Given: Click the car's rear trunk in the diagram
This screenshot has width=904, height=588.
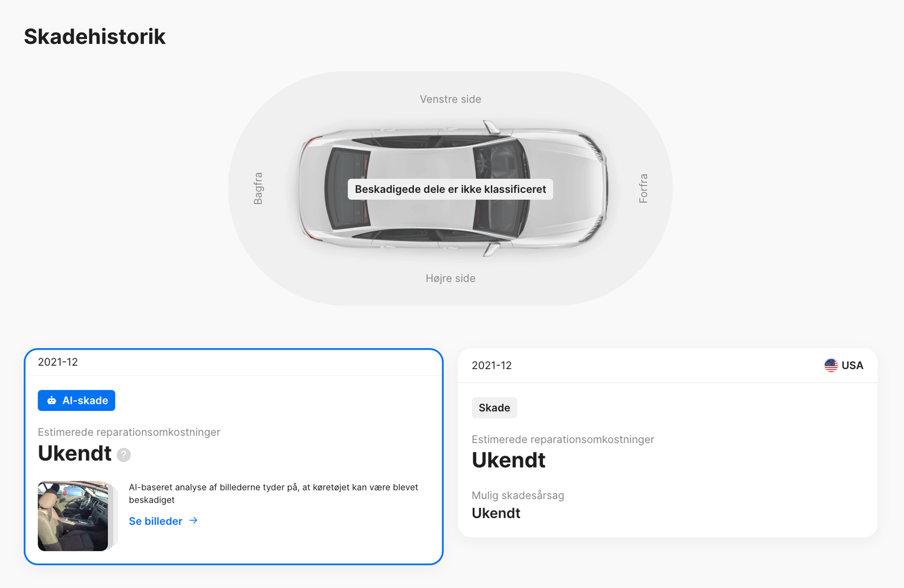Looking at the screenshot, I should click(x=311, y=188).
